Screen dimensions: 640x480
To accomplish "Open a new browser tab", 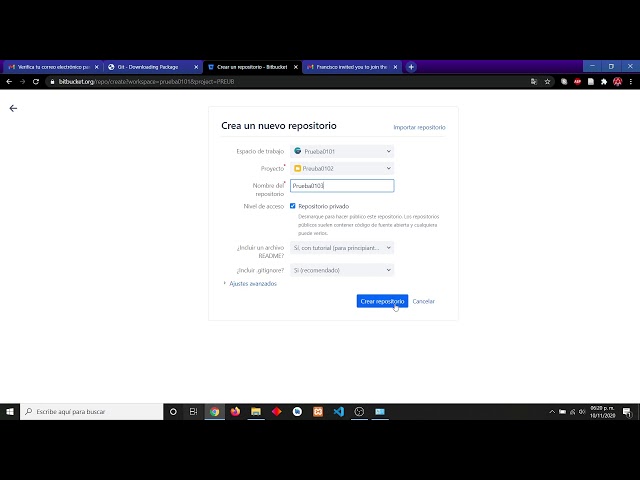I will pyautogui.click(x=411, y=67).
